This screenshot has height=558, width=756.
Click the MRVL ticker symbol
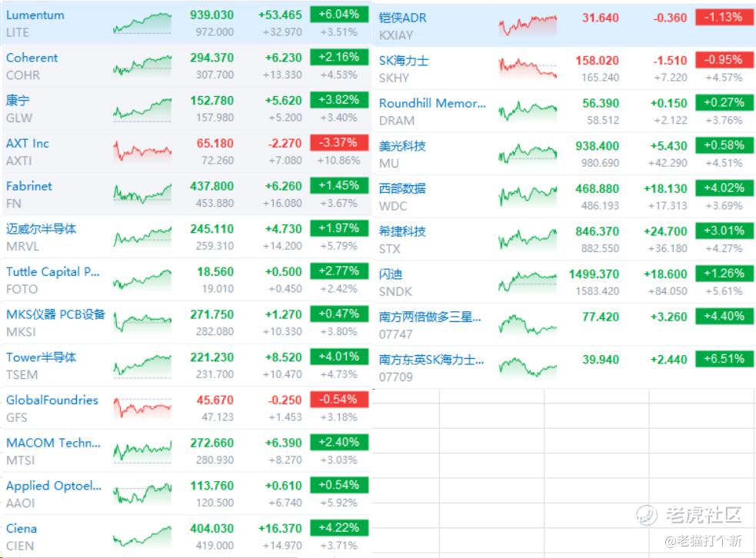pyautogui.click(x=22, y=247)
